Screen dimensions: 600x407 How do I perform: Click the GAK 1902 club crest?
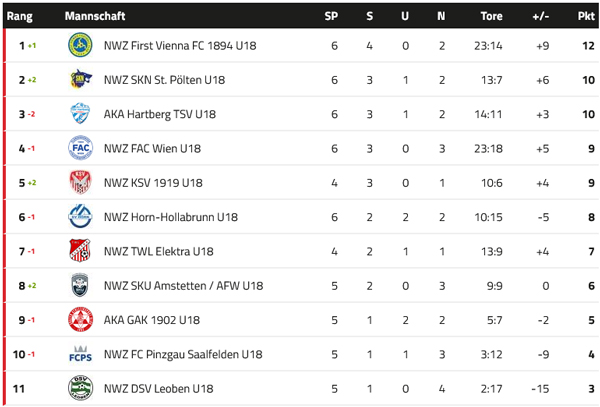[80, 320]
